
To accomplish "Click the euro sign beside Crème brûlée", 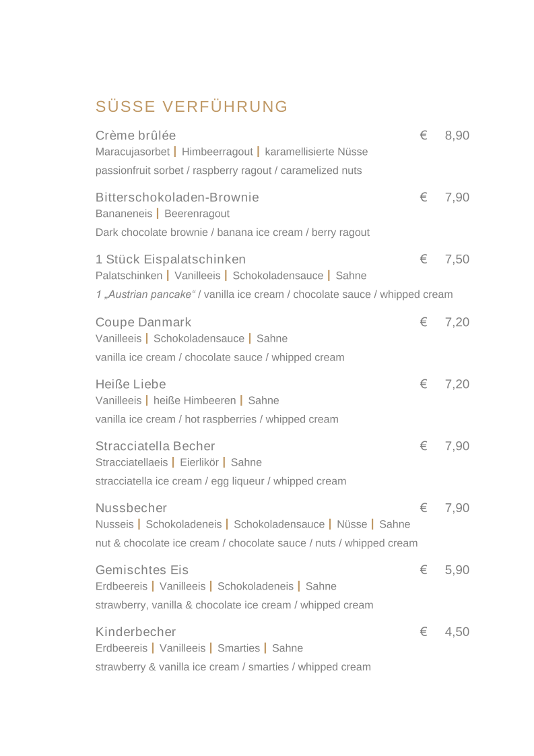I will pyautogui.click(x=424, y=135).
